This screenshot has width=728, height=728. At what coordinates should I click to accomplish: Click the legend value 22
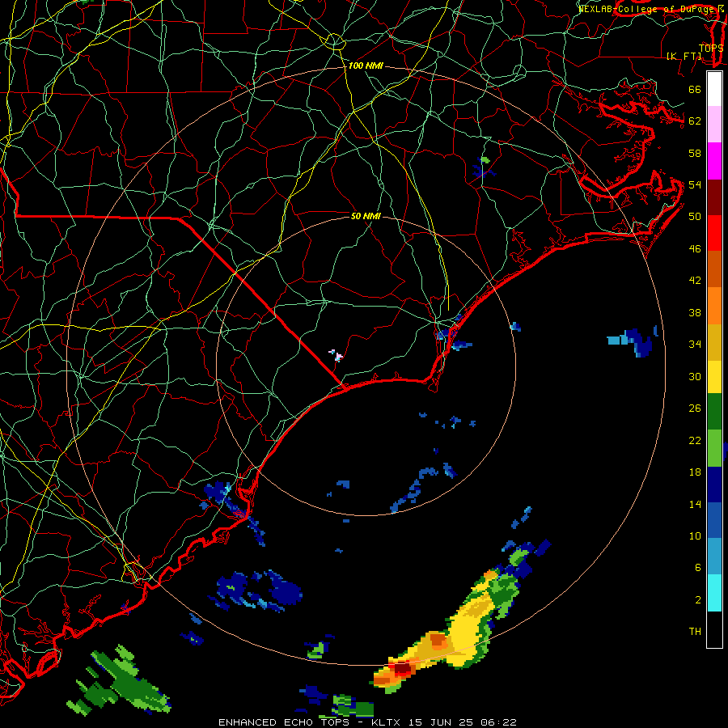click(695, 440)
